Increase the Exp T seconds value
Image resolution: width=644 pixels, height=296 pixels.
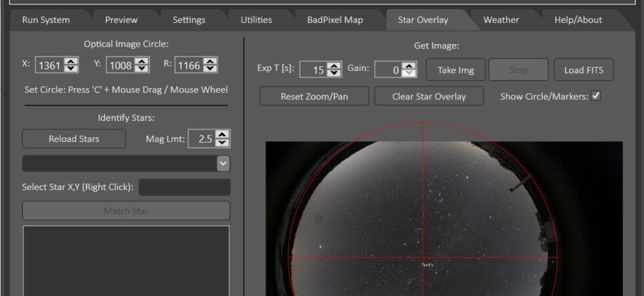click(334, 66)
